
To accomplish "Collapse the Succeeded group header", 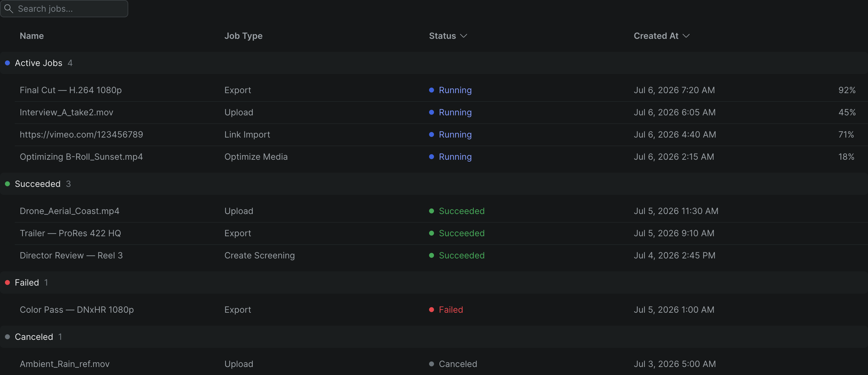I will click(434, 184).
